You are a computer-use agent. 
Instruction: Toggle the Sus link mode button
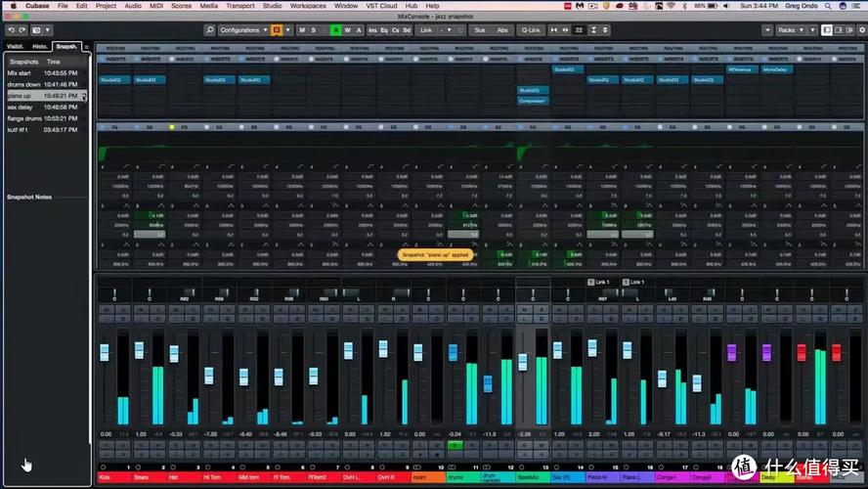(479, 30)
